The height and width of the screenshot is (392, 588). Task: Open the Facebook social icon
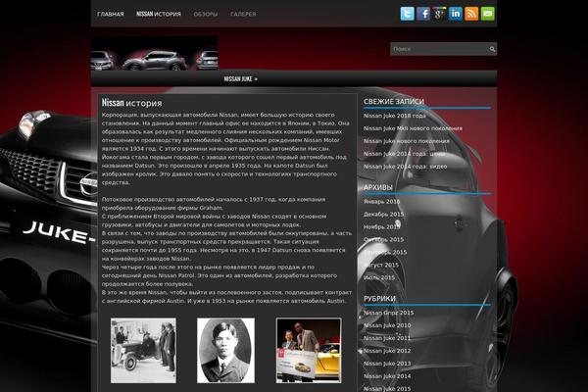[423, 14]
